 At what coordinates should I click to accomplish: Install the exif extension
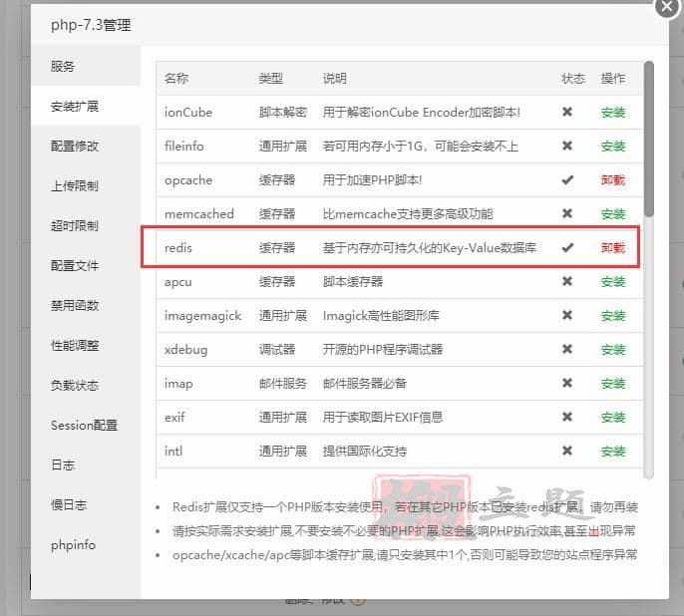pyautogui.click(x=613, y=418)
